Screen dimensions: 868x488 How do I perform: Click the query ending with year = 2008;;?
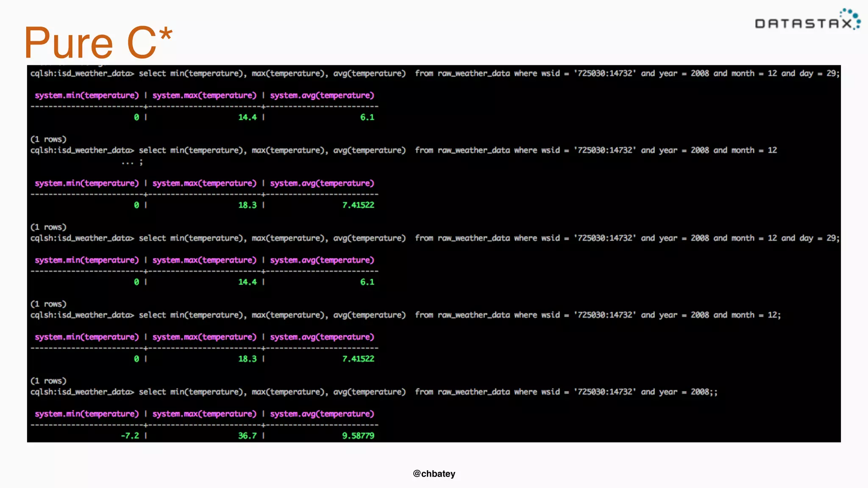(428, 392)
